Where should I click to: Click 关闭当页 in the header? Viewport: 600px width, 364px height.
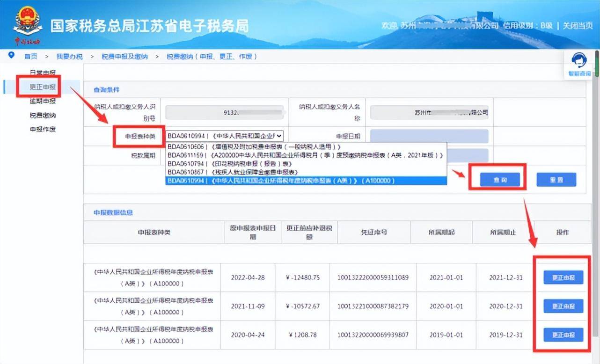578,25
